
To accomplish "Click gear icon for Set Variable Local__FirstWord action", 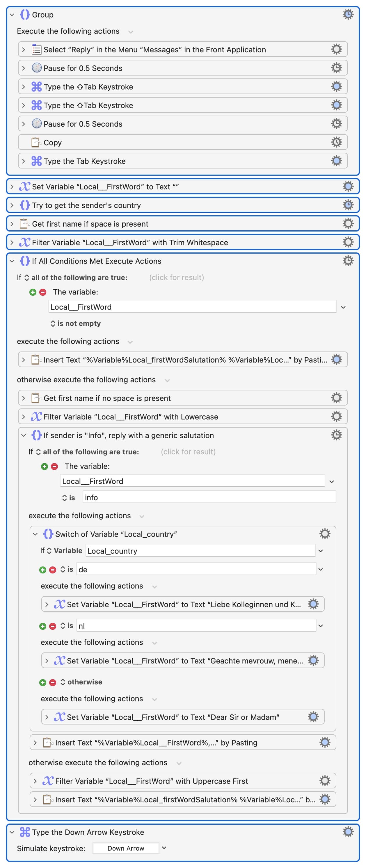I will point(348,186).
